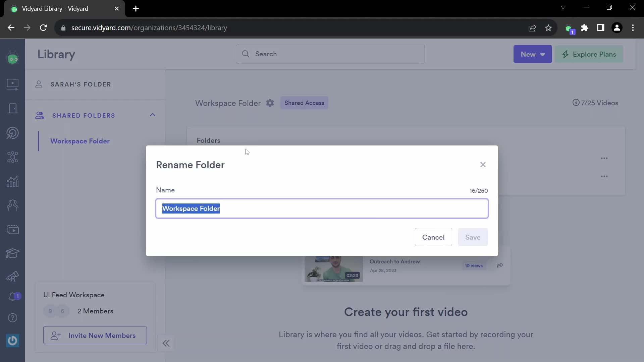Image resolution: width=644 pixels, height=362 pixels.
Task: Click the address bar URL
Action: click(x=149, y=28)
